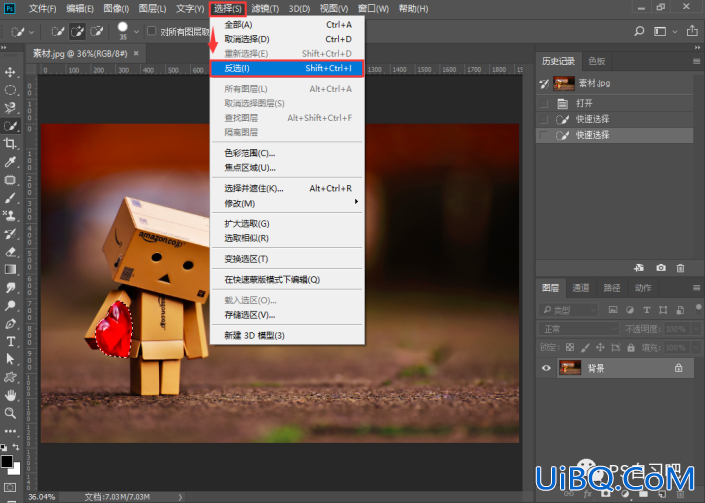Toggle lock transparent pixels icon

point(570,347)
